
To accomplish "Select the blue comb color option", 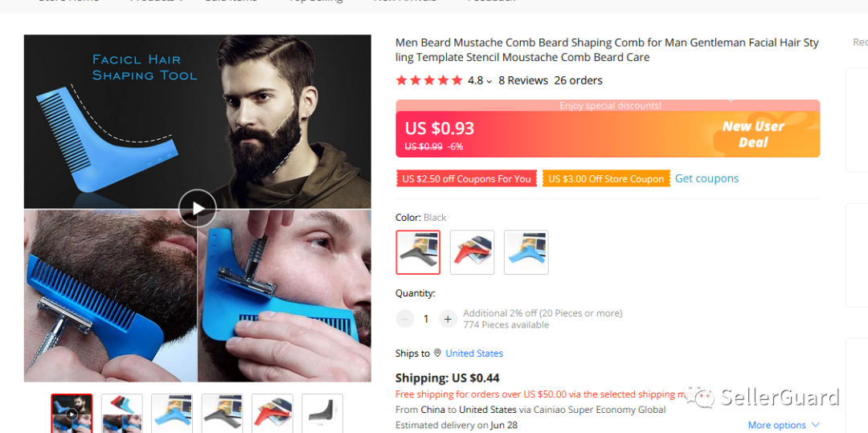I will (x=526, y=252).
